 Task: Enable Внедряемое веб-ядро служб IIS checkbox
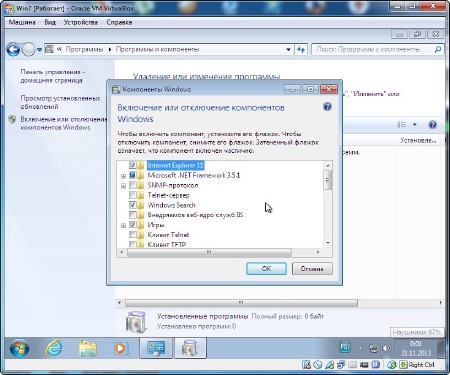point(132,215)
